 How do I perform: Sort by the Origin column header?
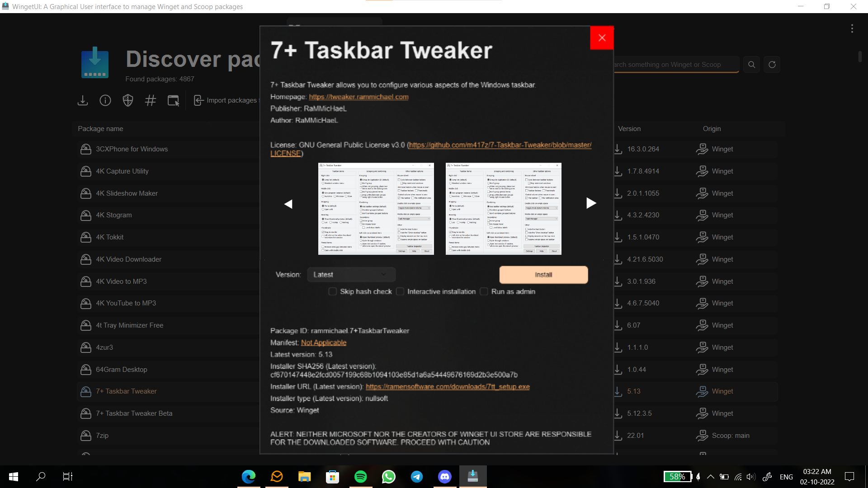(712, 129)
